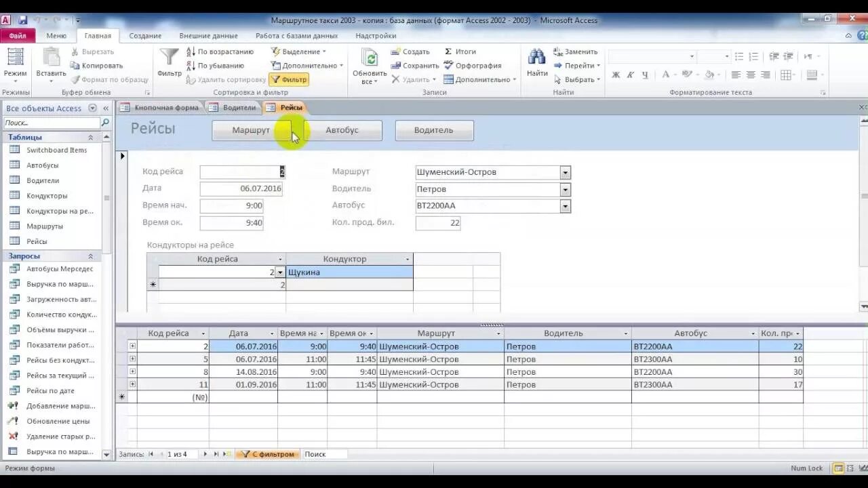Center text alignment in ribbon
This screenshot has height=488, width=868.
[751, 75]
